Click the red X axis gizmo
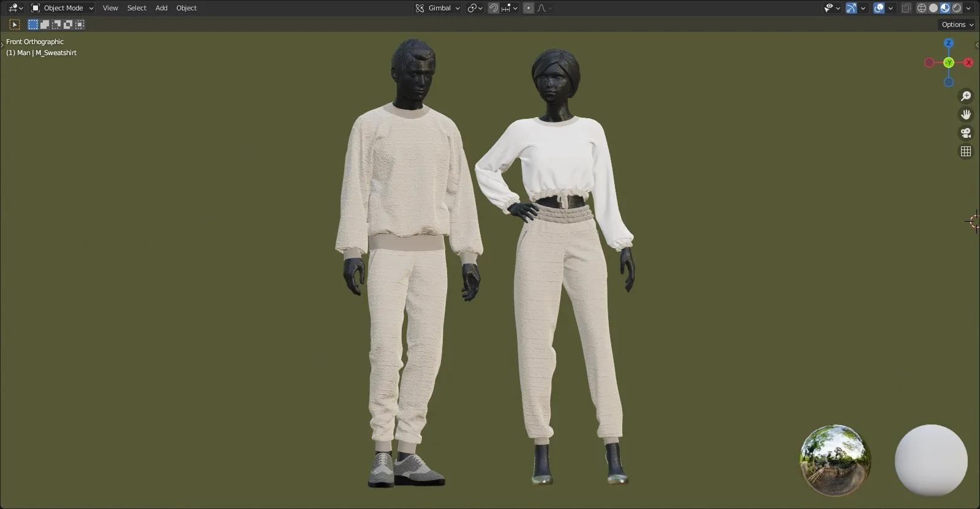Image resolution: width=980 pixels, height=509 pixels. pos(968,62)
